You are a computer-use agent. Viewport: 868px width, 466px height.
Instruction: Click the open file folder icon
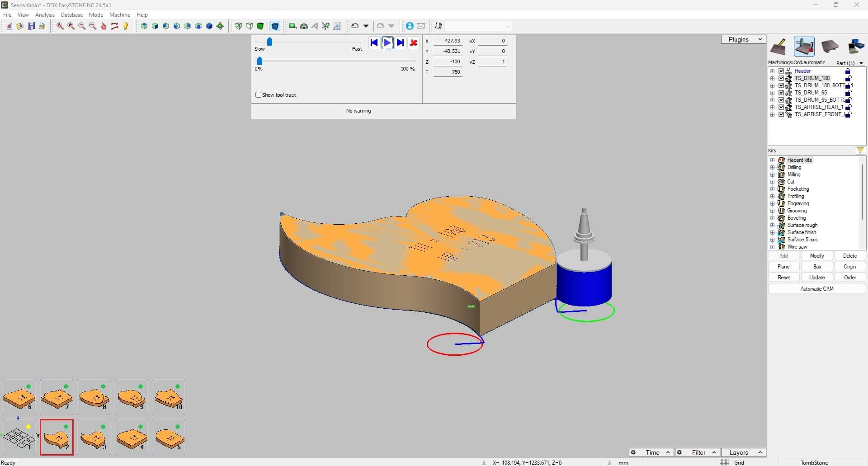point(20,26)
